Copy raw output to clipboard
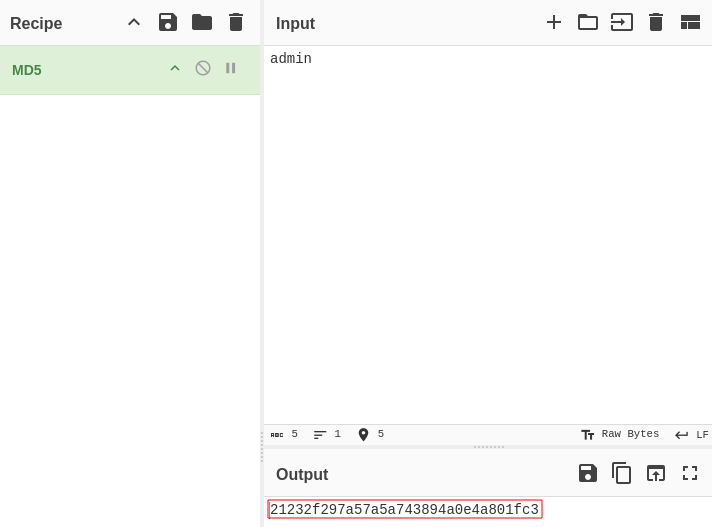Viewport: 712px width, 527px height. pos(622,473)
